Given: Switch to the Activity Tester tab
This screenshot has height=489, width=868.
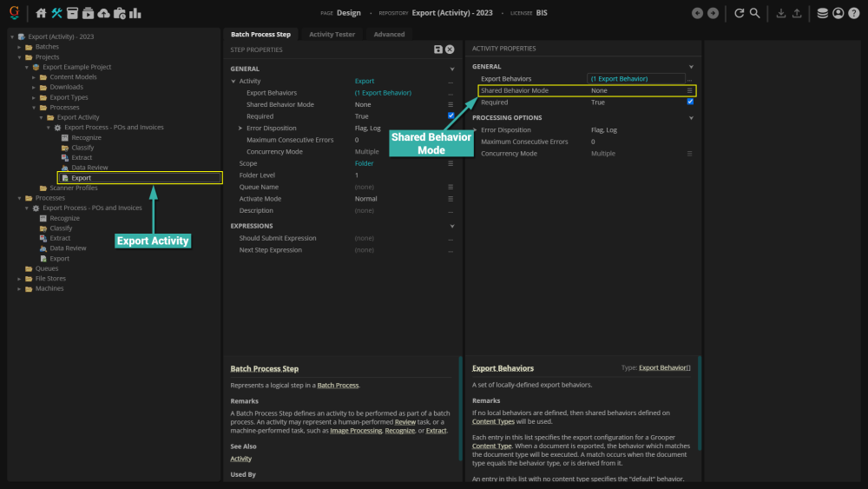Looking at the screenshot, I should [332, 34].
